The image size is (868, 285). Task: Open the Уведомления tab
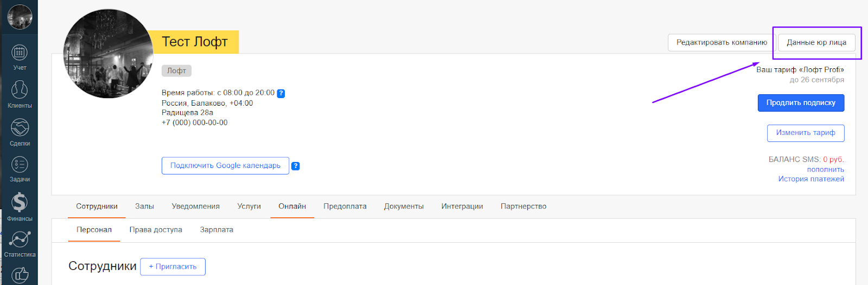tap(195, 206)
